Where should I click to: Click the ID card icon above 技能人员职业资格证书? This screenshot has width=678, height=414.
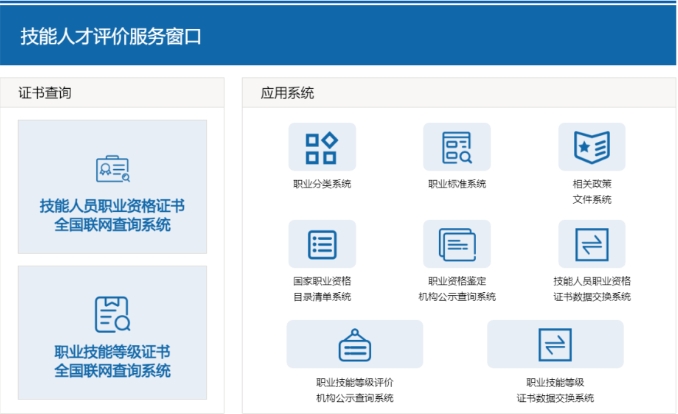click(x=112, y=169)
